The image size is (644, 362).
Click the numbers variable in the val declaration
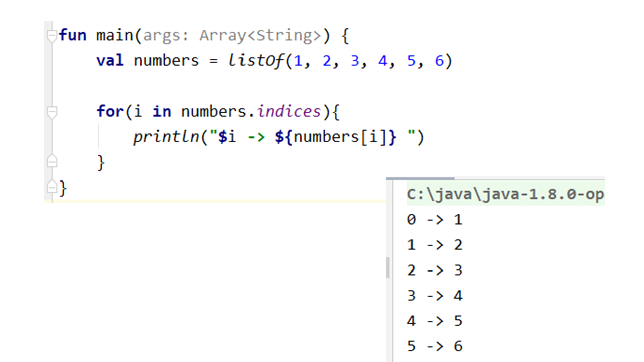tap(166, 61)
